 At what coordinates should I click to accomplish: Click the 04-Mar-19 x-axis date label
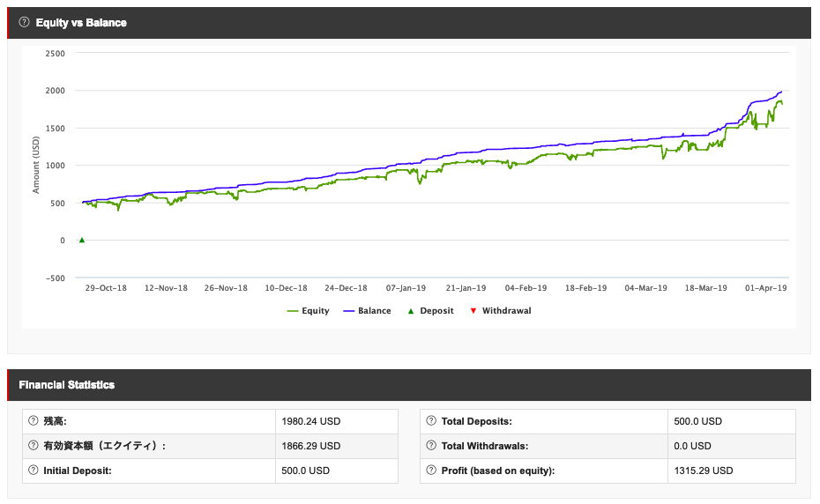click(x=645, y=288)
